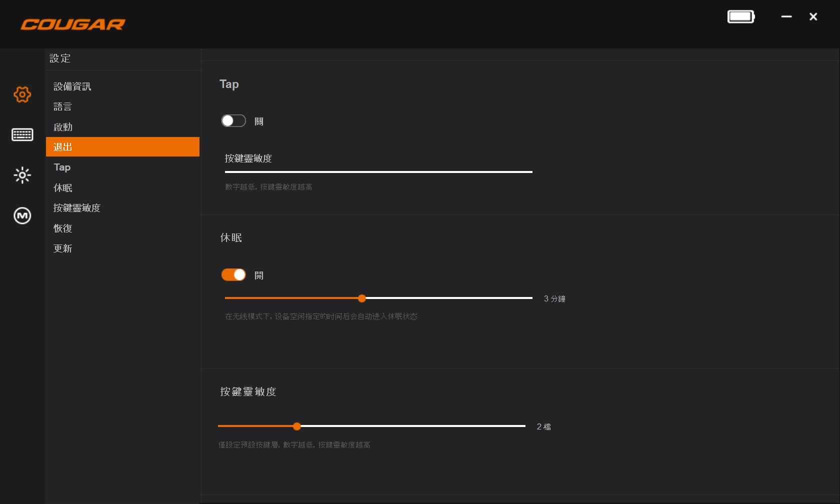Click the disabled Tap sensitivity slider track
Image resolution: width=840 pixels, height=504 pixels.
click(x=378, y=172)
